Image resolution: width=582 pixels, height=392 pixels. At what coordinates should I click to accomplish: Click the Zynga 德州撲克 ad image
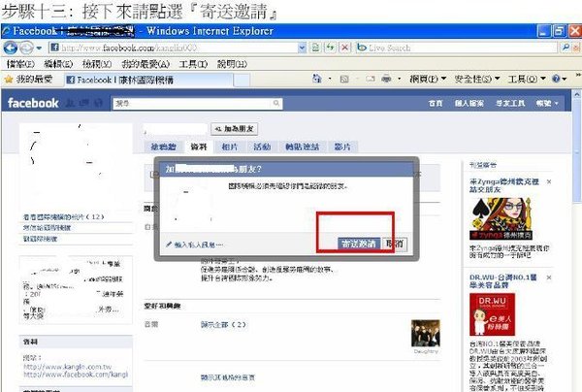(501, 218)
